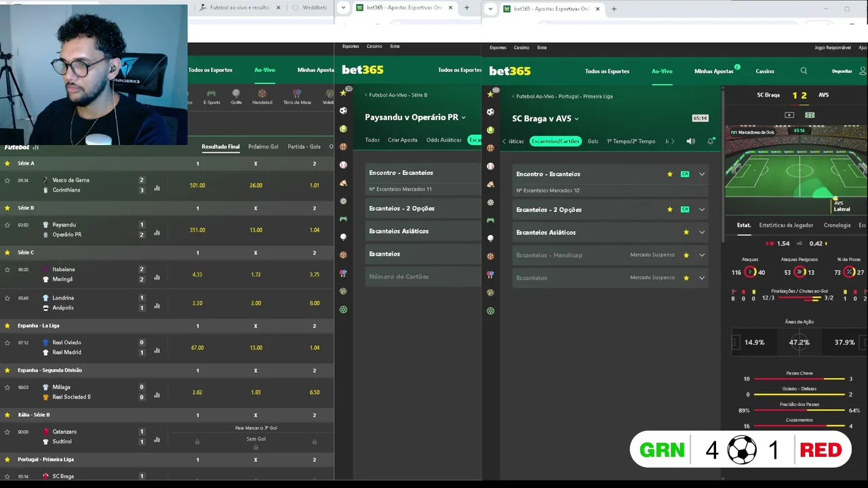
Task: Select tennis ball icon in middle window sidebar
Action: [343, 129]
